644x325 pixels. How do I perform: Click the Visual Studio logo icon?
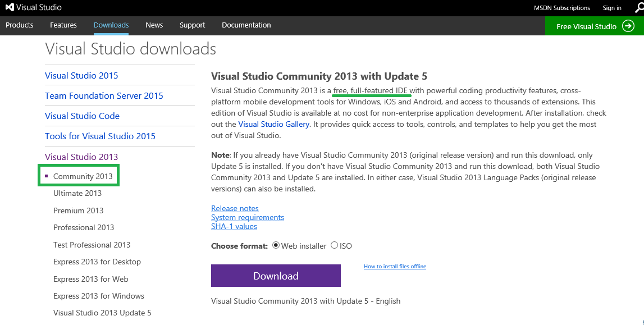click(10, 8)
